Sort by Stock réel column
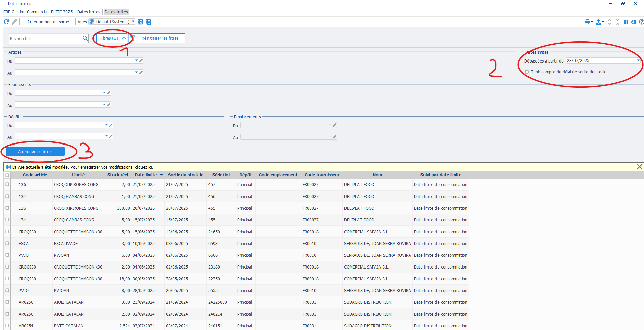The width and height of the screenshot is (644, 330). (x=118, y=175)
